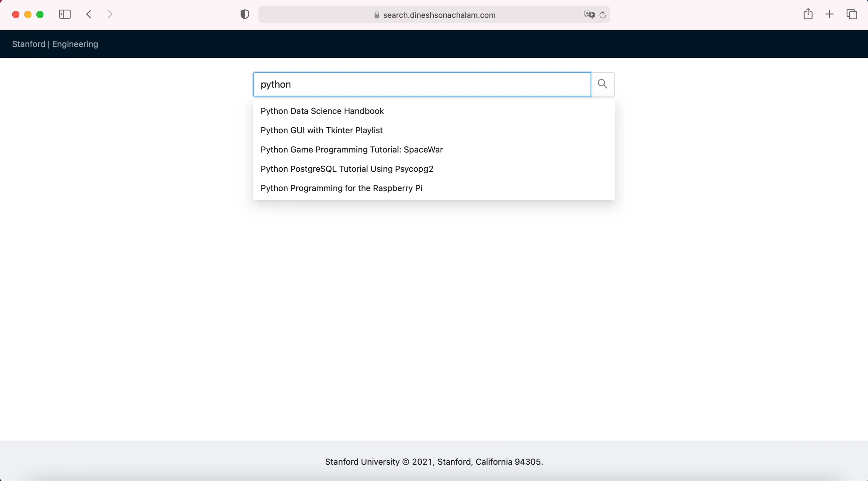Click the green full-screen window button
Viewport: 868px width, 481px height.
[x=40, y=14]
